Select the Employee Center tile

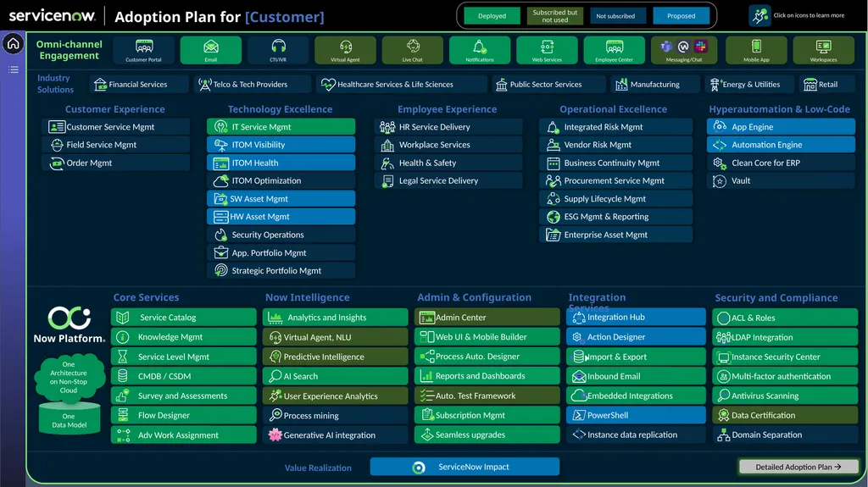pos(615,50)
